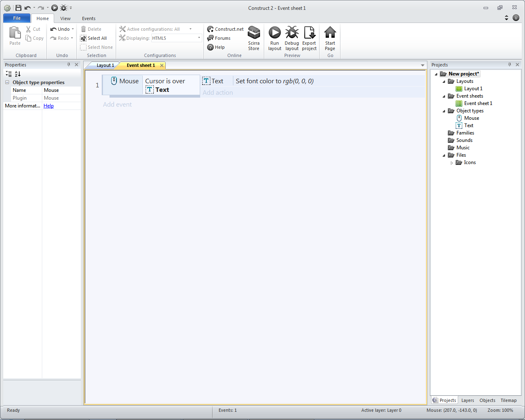Expand the Icons folder
Screen dimensions: 525x420
tap(452, 163)
